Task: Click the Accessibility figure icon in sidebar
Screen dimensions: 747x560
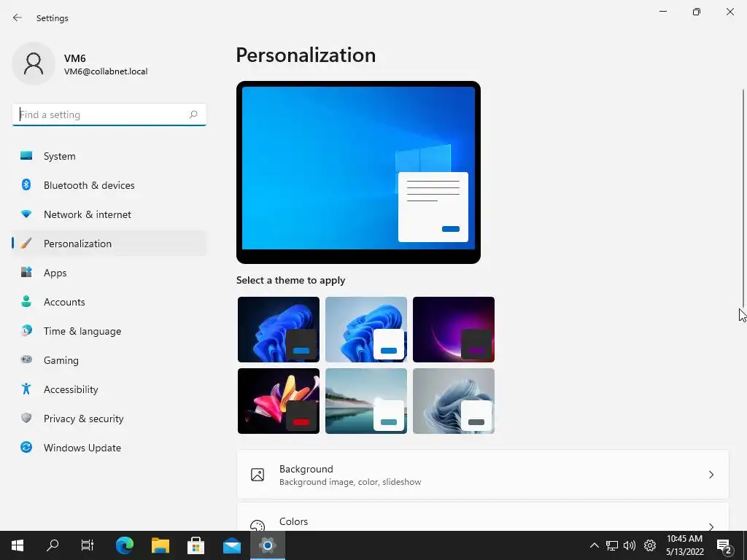Action: [26, 389]
